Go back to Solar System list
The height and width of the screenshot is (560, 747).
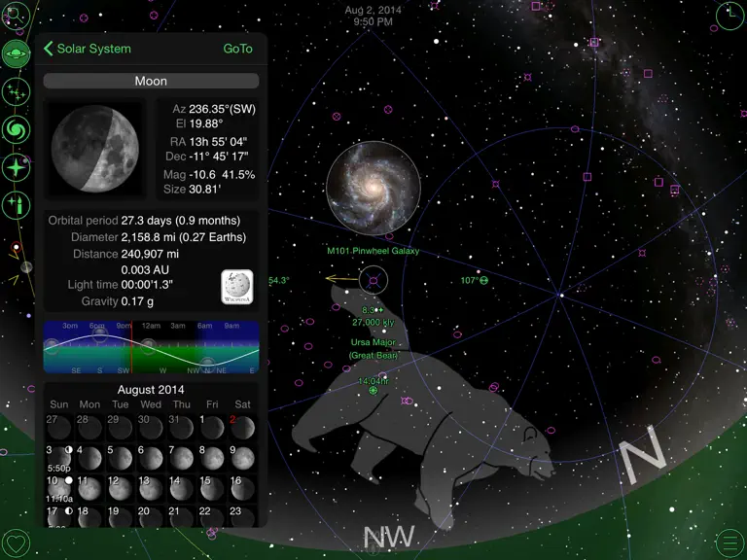pyautogui.click(x=88, y=49)
